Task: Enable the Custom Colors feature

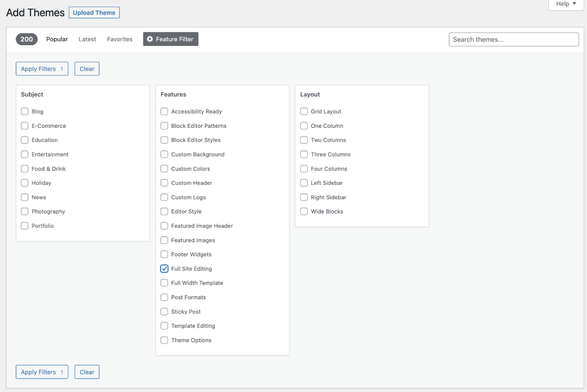Action: pos(164,168)
